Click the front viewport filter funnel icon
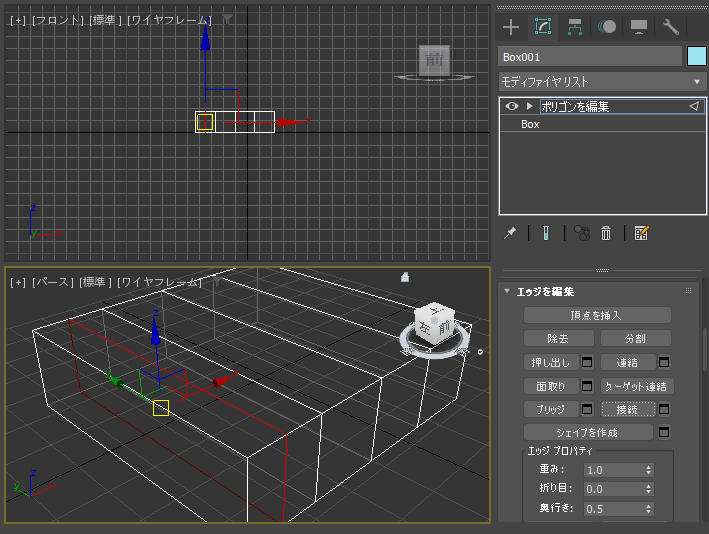Viewport: 709px width, 534px height. (x=227, y=19)
